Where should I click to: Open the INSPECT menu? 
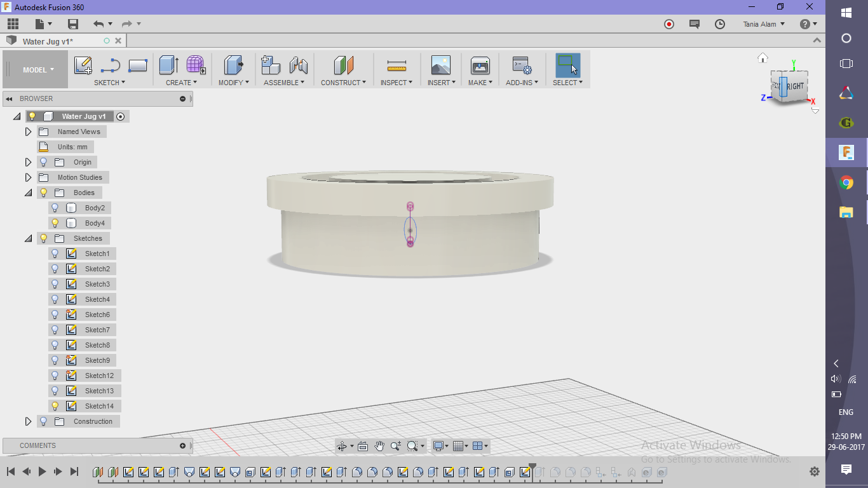(397, 83)
